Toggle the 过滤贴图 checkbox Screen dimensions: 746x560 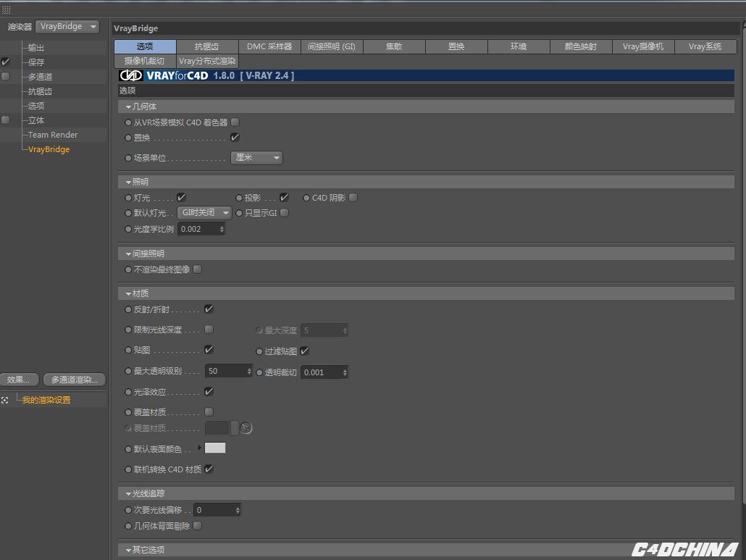(305, 351)
